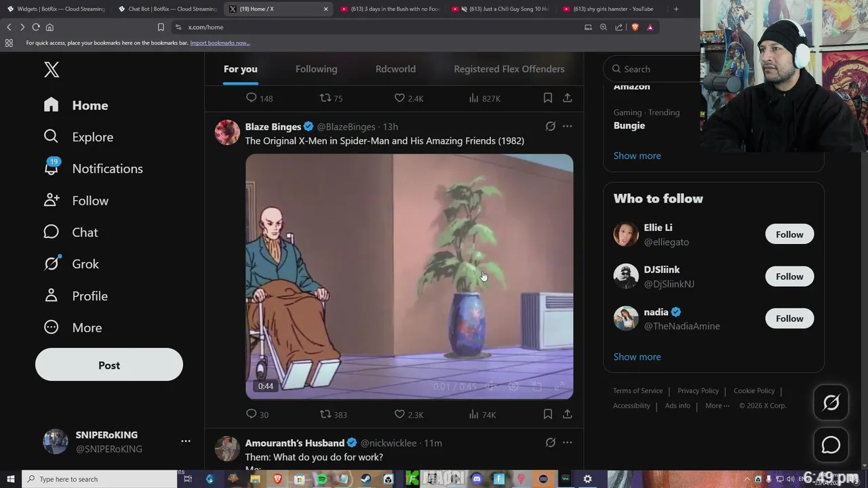This screenshot has height=488, width=868.
Task: Enter fullscreen on the X-Men video
Action: (559, 386)
